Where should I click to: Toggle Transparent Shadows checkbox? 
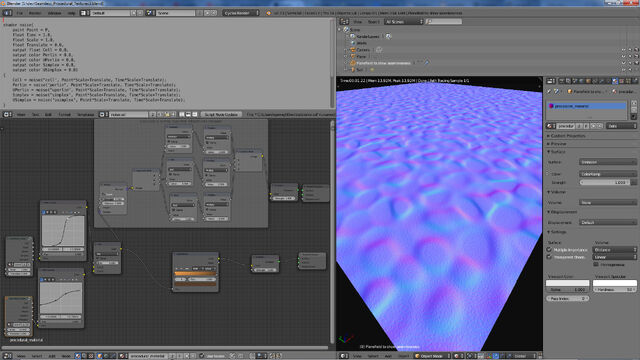coord(549,257)
